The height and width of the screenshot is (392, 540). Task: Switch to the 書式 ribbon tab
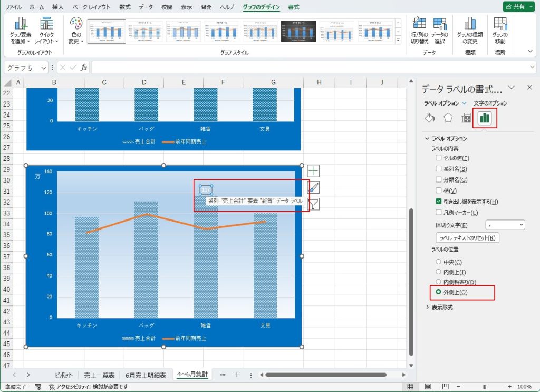[294, 7]
